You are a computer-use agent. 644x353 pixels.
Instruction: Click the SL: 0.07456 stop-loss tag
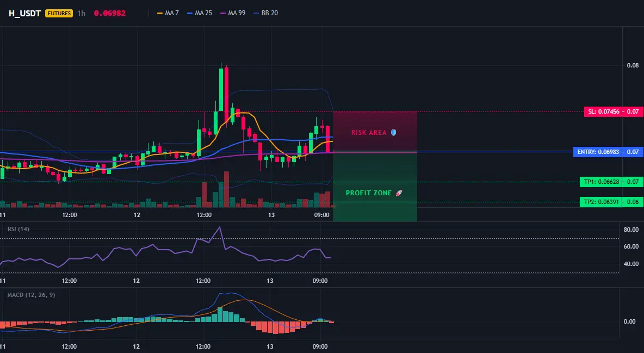(603, 112)
